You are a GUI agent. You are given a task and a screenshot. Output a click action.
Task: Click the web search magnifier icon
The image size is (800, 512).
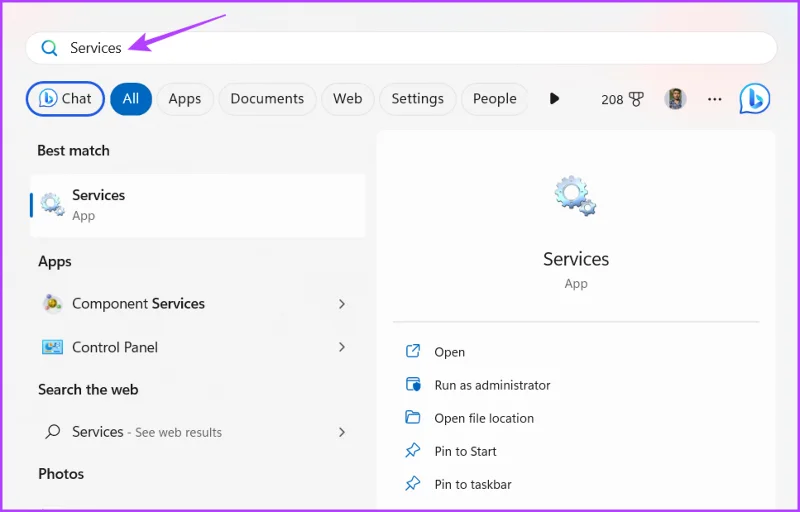coord(52,432)
